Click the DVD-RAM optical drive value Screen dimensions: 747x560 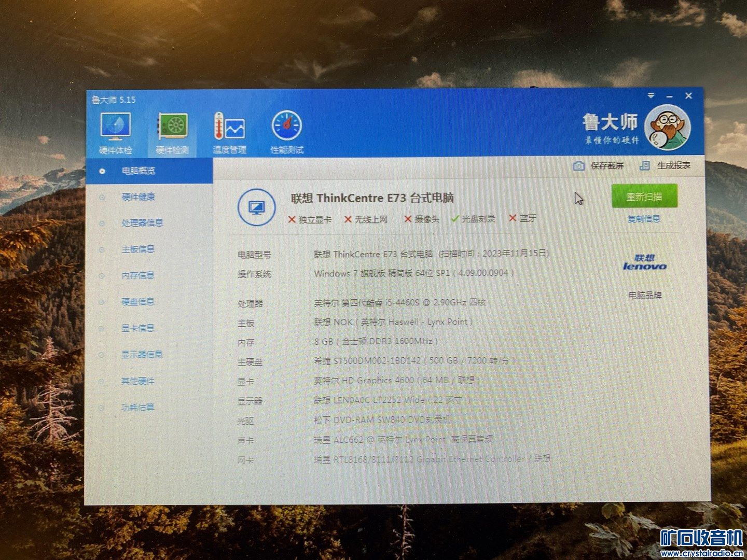pos(383,420)
